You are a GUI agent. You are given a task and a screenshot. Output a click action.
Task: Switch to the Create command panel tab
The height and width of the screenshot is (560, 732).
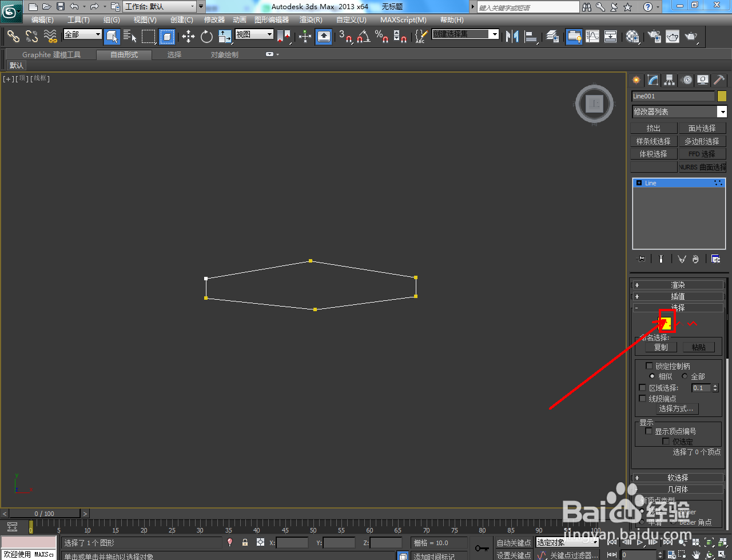tap(636, 80)
